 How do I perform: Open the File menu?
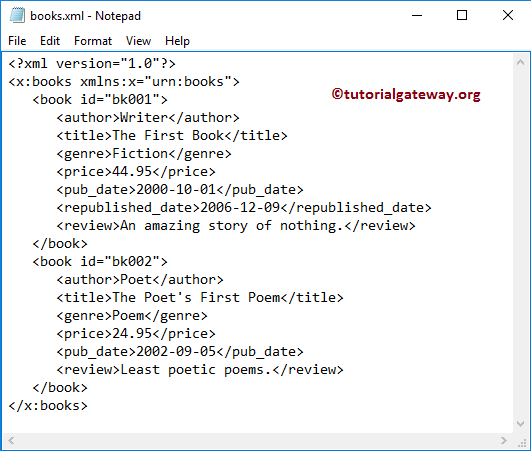[17, 41]
